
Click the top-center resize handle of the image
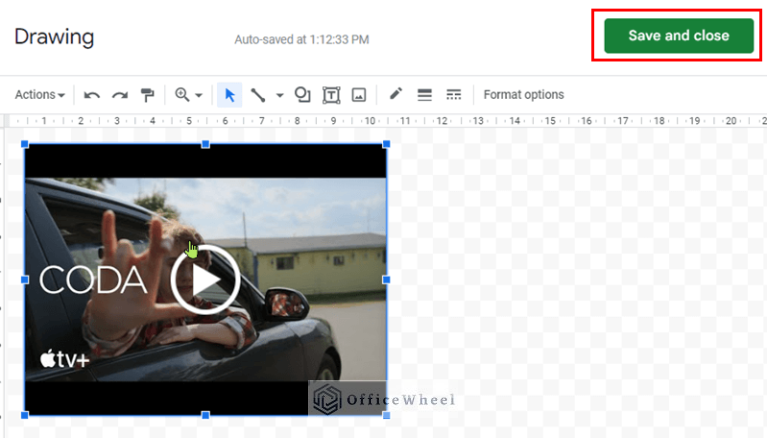tap(205, 144)
